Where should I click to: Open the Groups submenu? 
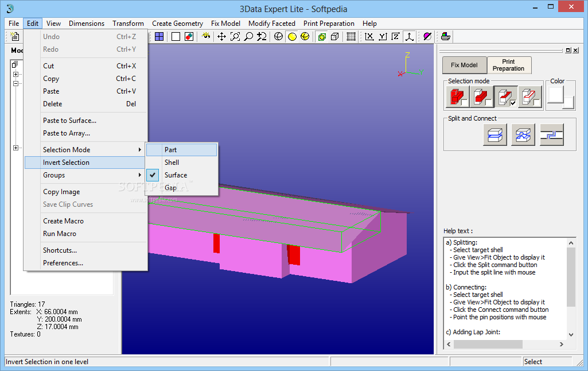point(85,175)
